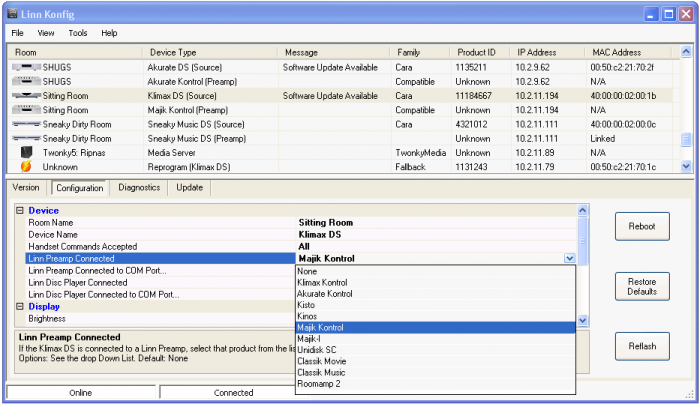The height and width of the screenshot is (404, 700).
Task: Click the Restore Defaults button
Action: pos(642,287)
